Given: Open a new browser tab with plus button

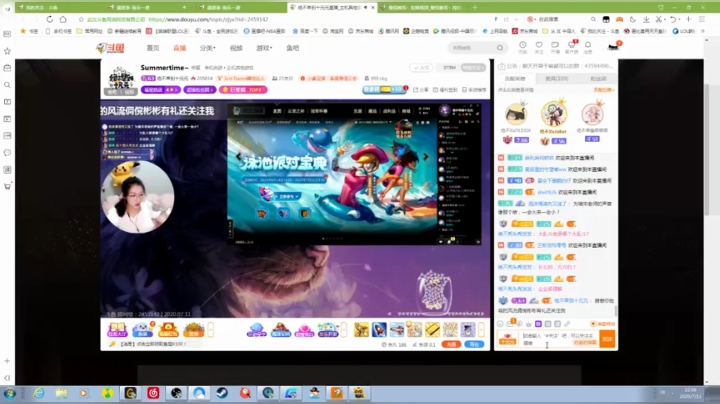Looking at the screenshot, I should 475,7.
